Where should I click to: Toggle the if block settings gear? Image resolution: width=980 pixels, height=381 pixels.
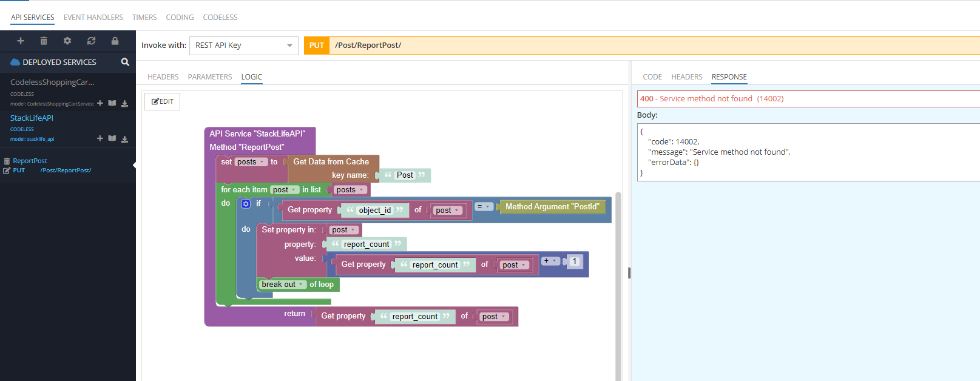(246, 204)
